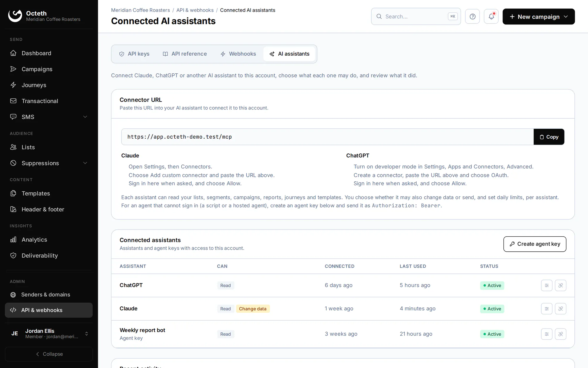Open Senders & domains in the sidebar

(x=49, y=295)
